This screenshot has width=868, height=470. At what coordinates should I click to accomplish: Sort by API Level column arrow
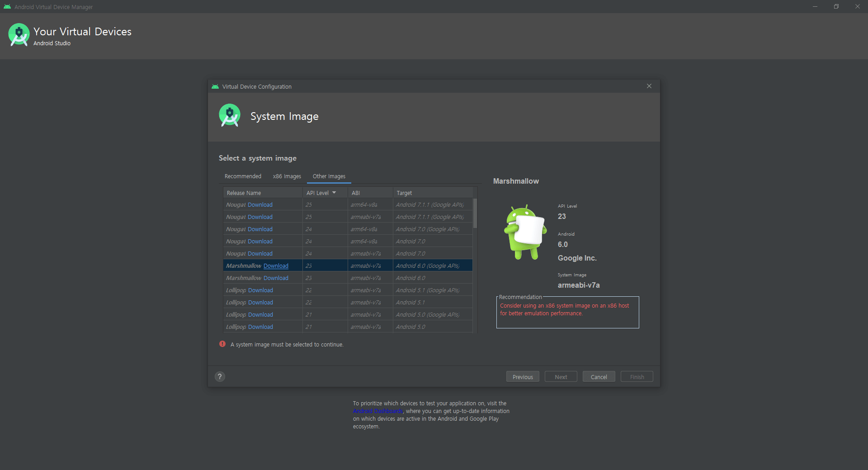coord(334,193)
